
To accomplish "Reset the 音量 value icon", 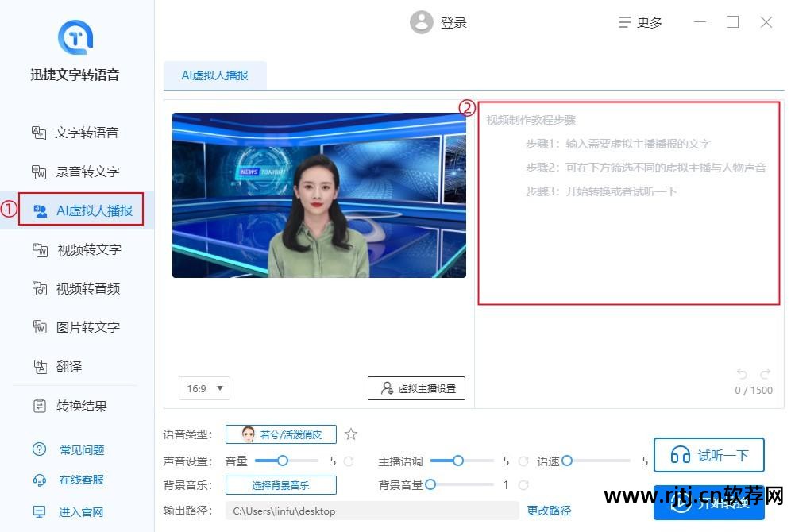I will [x=349, y=461].
